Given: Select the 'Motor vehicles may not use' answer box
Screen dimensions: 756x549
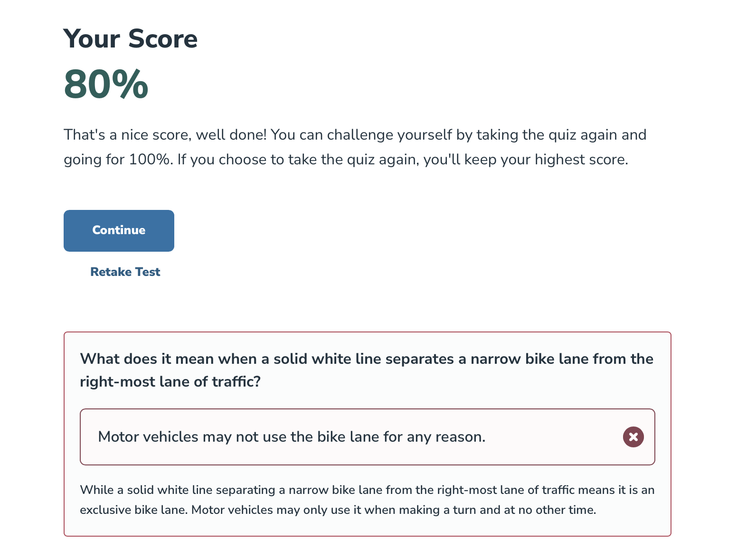Looking at the screenshot, I should coord(332,437).
